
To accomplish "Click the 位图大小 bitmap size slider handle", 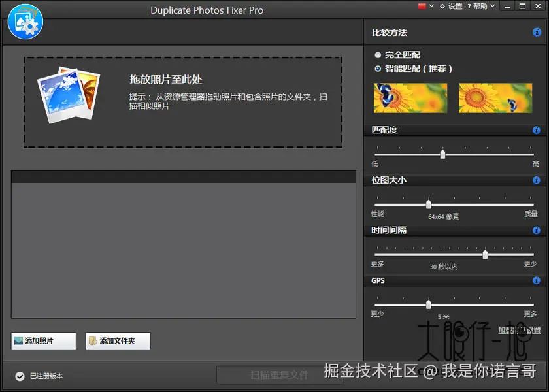I will pyautogui.click(x=429, y=204).
